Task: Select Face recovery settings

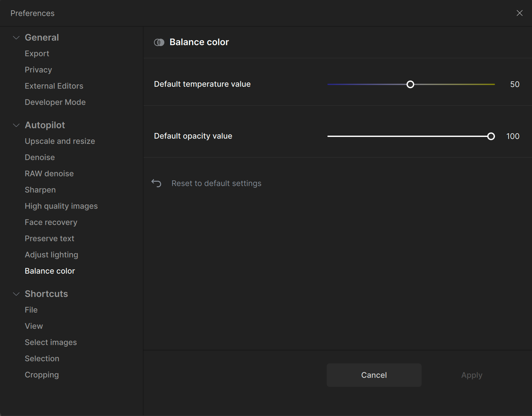Action: tap(51, 222)
